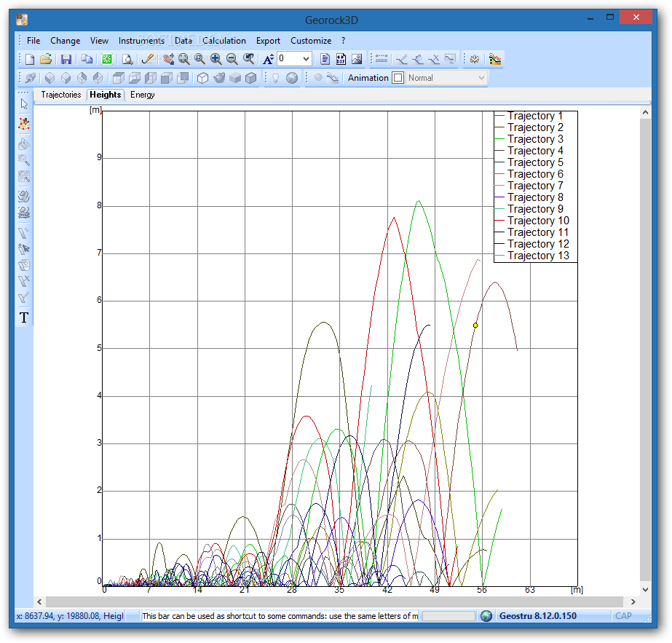Click the yellow marker point on chart

[475, 326]
